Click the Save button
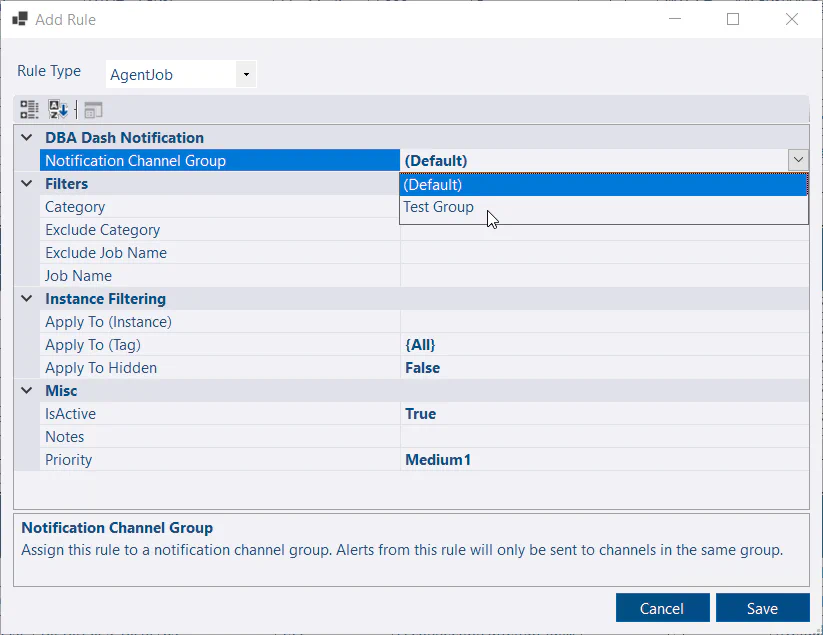The image size is (823, 635). click(x=762, y=608)
